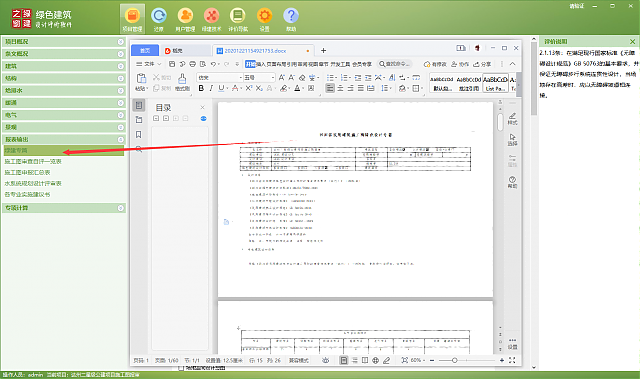Apply superscript formatting
The width and height of the screenshot is (640, 379).
pyautogui.click(x=249, y=88)
